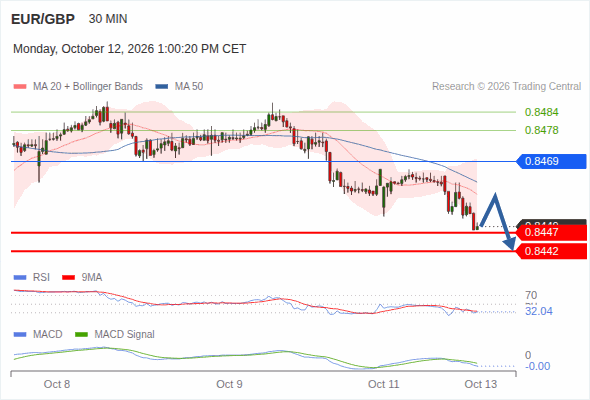Click the RSI legend label
This screenshot has width=590, height=400.
pyautogui.click(x=41, y=278)
